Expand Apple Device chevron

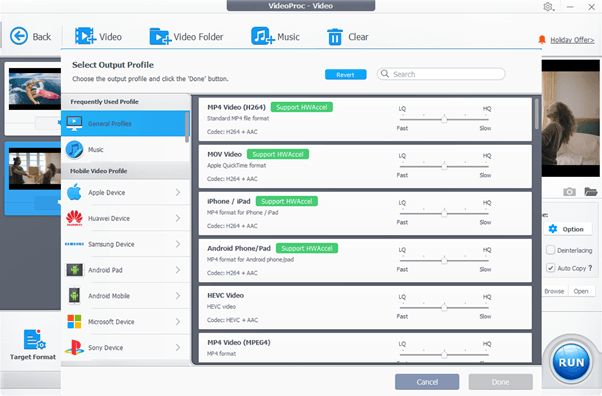click(x=178, y=192)
